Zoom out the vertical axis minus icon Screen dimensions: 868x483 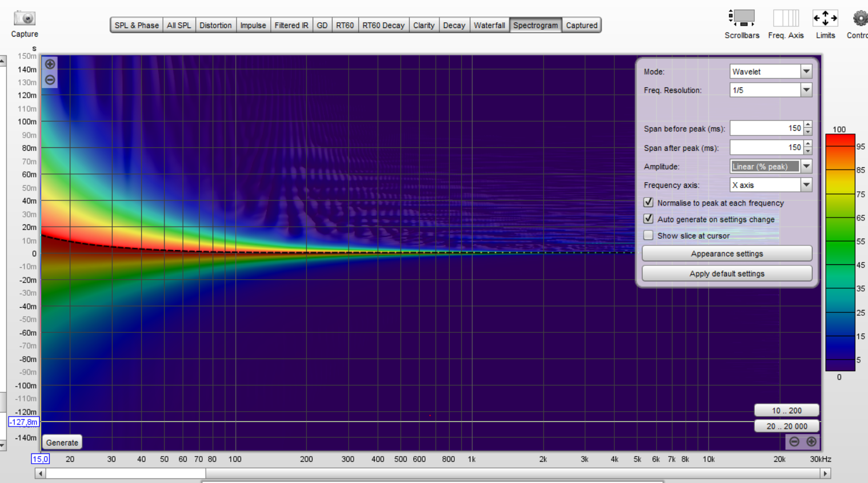coord(50,80)
